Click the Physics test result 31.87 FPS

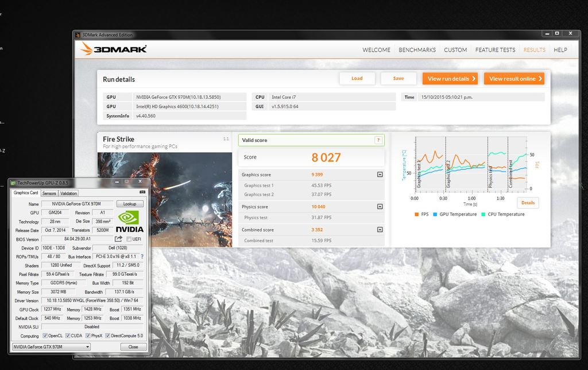click(x=321, y=217)
